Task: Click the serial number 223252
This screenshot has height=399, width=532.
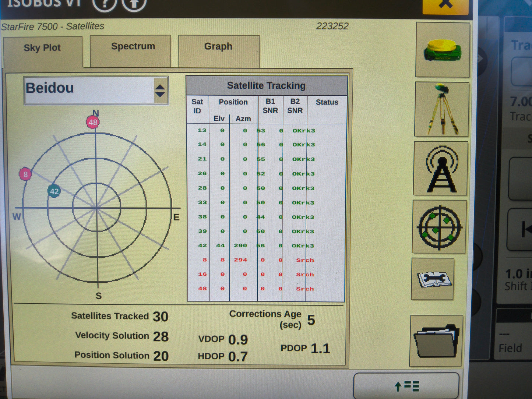Action: [x=332, y=26]
